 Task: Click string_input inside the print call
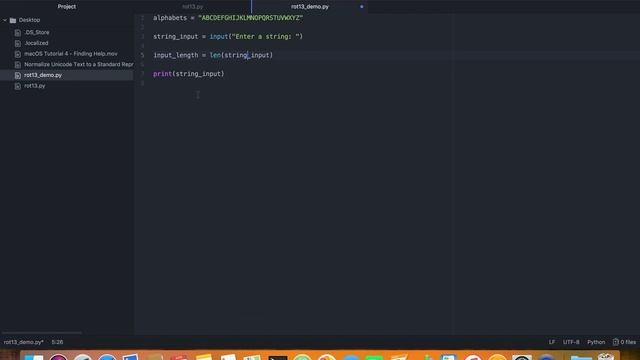198,74
